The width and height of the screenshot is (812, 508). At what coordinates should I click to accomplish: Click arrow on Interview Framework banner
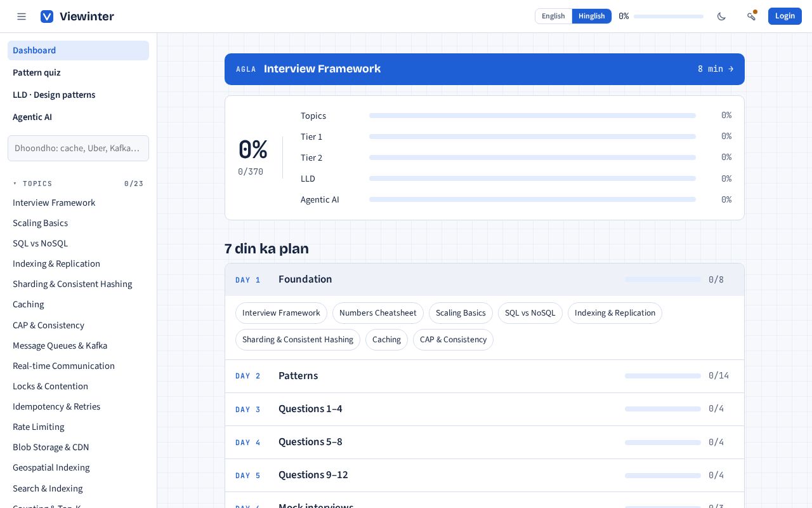(731, 69)
